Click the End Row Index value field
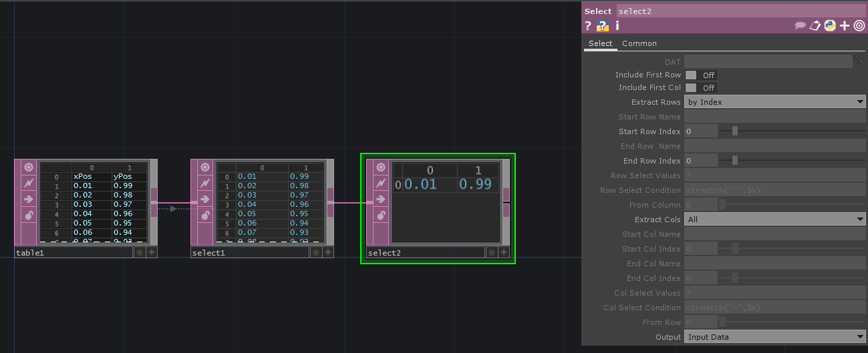This screenshot has width=868, height=353. click(x=701, y=161)
